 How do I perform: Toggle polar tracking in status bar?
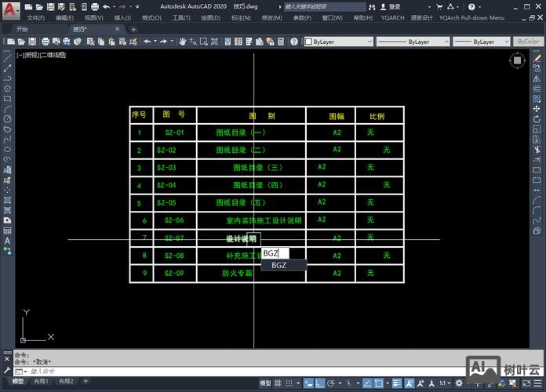pyautogui.click(x=333, y=383)
